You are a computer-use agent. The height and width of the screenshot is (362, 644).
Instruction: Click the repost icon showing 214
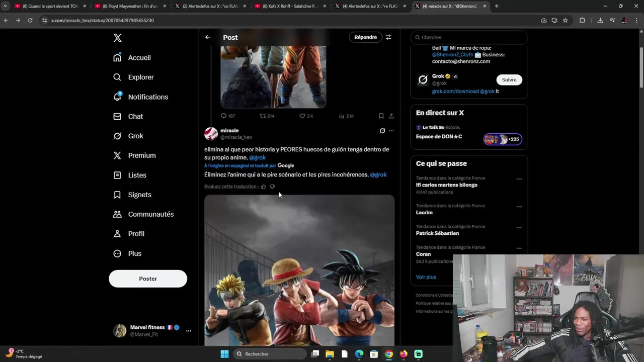(x=263, y=116)
